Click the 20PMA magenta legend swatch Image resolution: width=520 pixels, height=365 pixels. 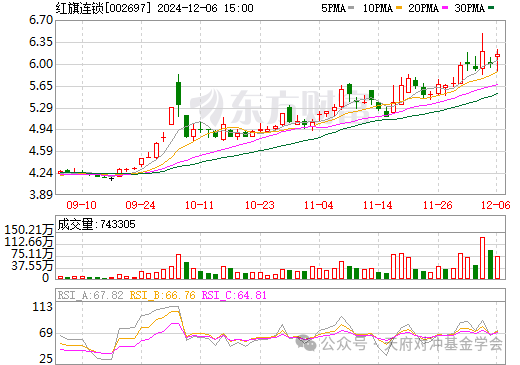(x=445, y=7)
